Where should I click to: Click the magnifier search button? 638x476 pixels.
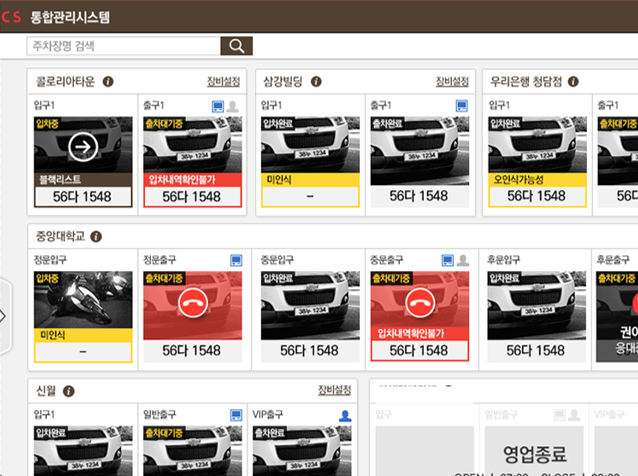tap(237, 46)
